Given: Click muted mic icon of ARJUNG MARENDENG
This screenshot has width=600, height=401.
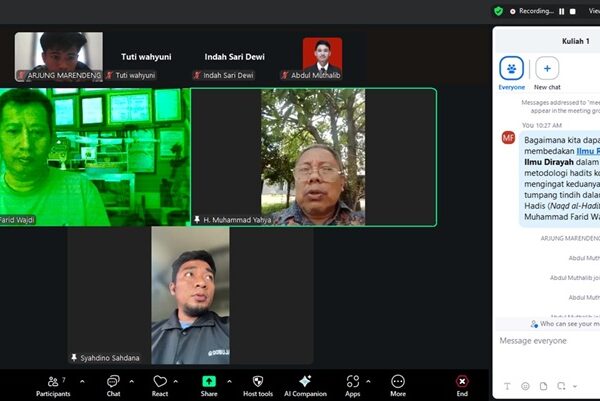Looking at the screenshot, I should (x=22, y=75).
